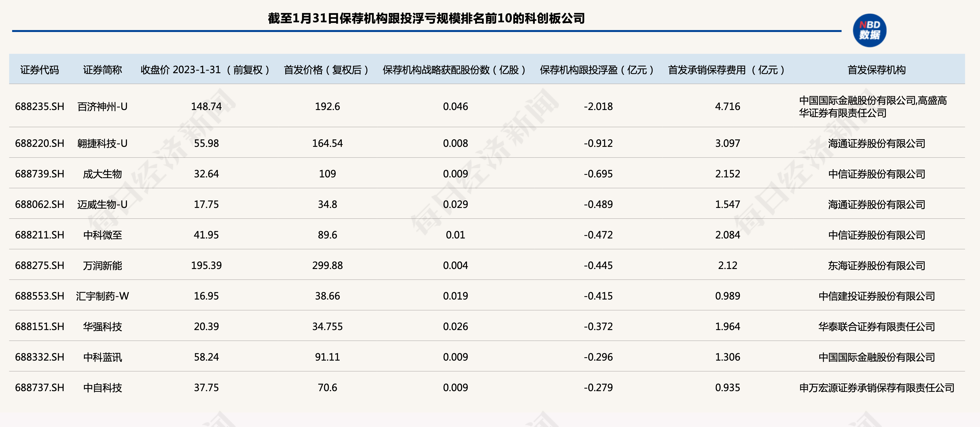
Task: Select the name 华强科技
Action: coord(102,327)
